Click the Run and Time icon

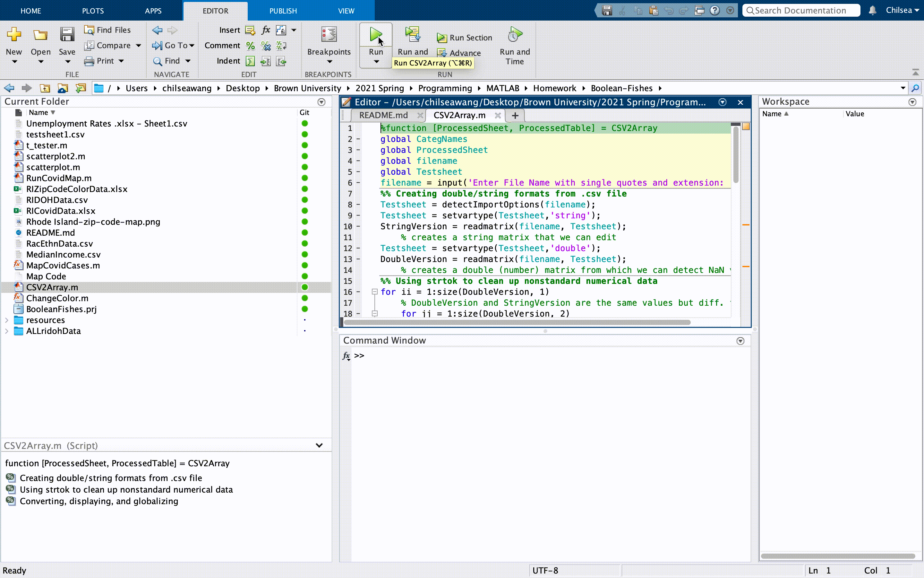pos(514,34)
